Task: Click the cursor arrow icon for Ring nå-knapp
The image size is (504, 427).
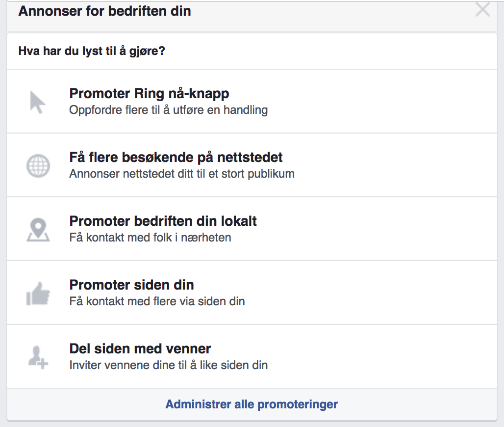Action: pos(38,102)
